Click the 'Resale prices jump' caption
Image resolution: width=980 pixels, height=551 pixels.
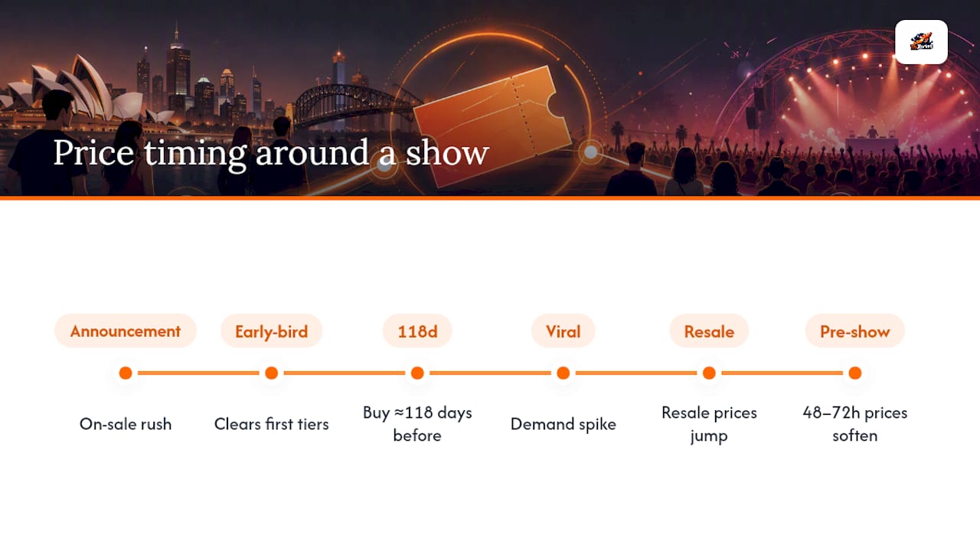pos(709,424)
